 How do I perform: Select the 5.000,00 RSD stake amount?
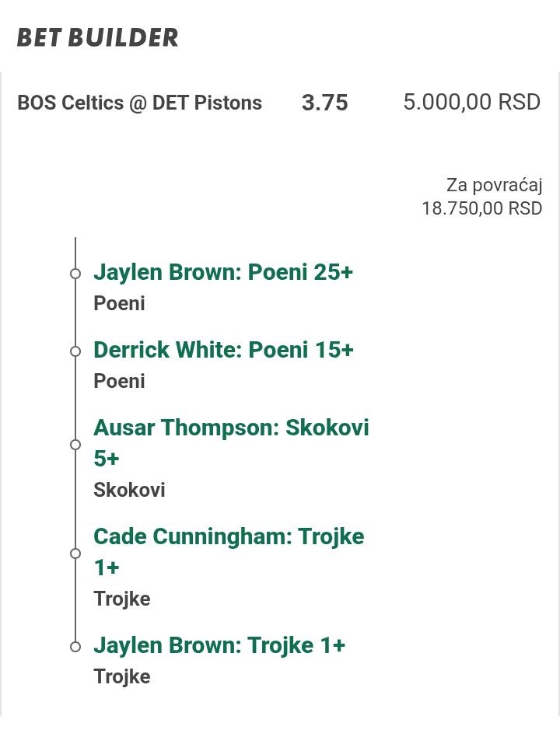click(x=471, y=103)
